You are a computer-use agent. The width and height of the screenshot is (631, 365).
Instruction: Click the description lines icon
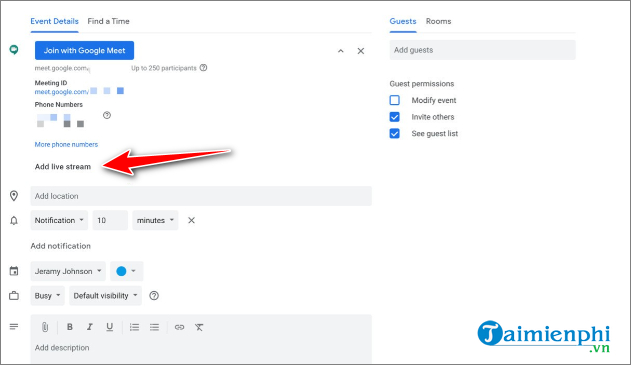click(x=14, y=326)
